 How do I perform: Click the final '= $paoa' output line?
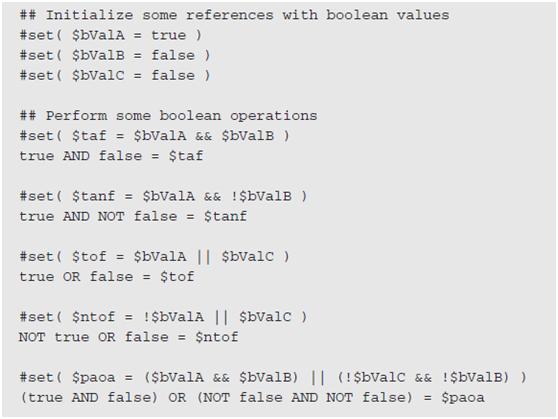point(252,398)
